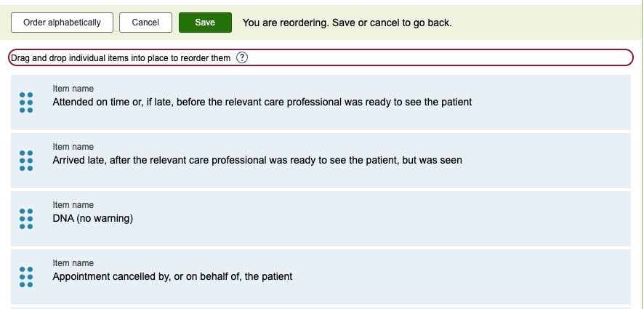Grab the drag handle for 'Attended on time'
Image resolution: width=644 pixels, height=309 pixels.
click(x=26, y=103)
